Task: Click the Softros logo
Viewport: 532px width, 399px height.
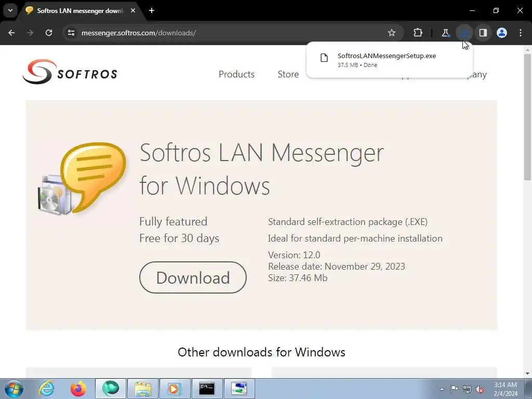Action: pos(70,72)
